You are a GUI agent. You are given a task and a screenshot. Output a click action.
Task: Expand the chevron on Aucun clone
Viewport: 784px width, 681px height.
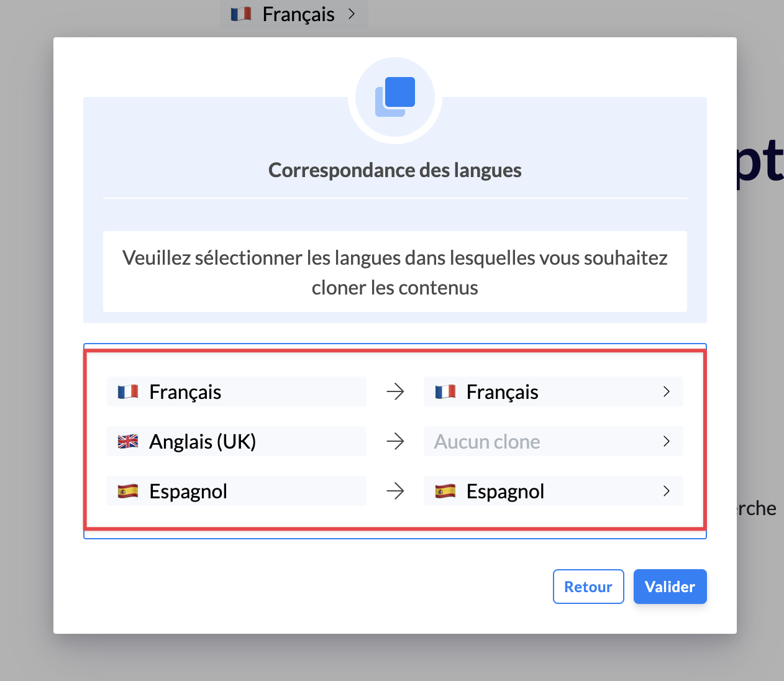point(667,442)
